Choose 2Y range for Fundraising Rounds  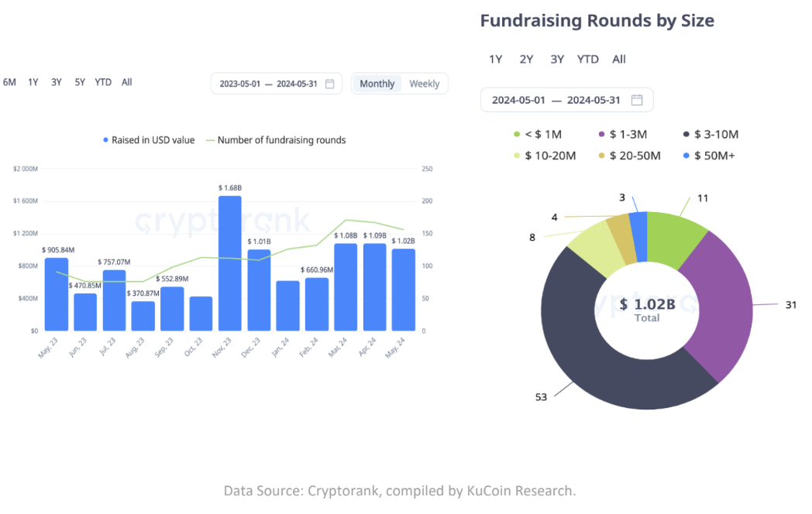[527, 59]
